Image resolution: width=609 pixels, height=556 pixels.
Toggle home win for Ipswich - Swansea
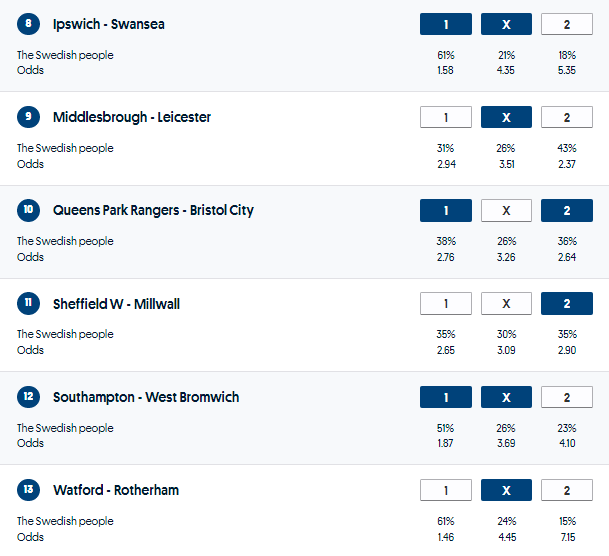(x=446, y=25)
